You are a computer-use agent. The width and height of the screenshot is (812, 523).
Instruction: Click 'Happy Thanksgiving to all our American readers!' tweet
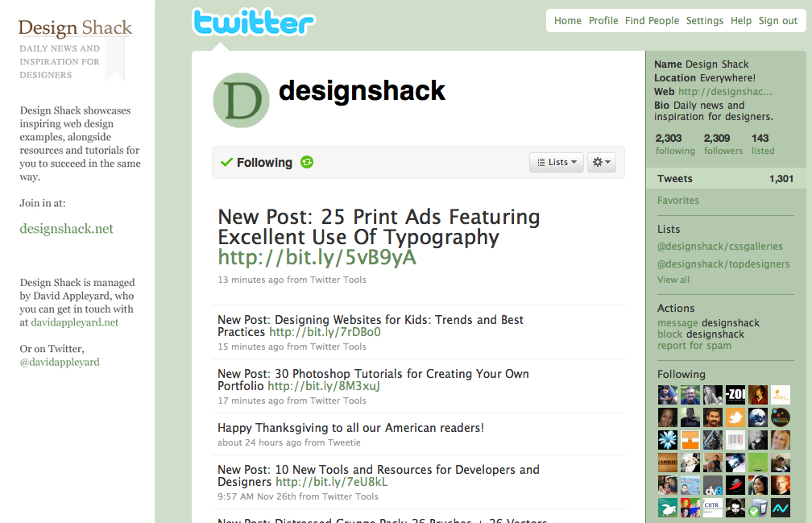tap(350, 428)
